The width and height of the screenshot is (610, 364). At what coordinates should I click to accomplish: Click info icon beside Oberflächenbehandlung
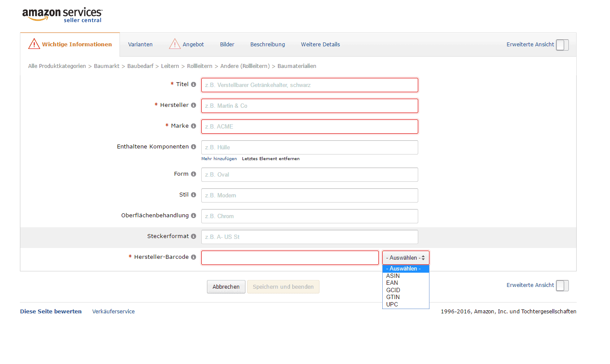[194, 216]
